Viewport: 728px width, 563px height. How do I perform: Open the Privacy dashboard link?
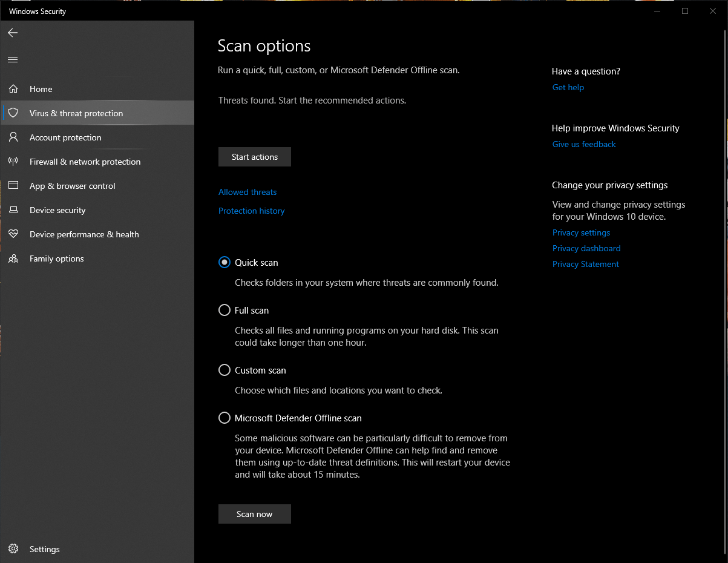click(x=586, y=248)
